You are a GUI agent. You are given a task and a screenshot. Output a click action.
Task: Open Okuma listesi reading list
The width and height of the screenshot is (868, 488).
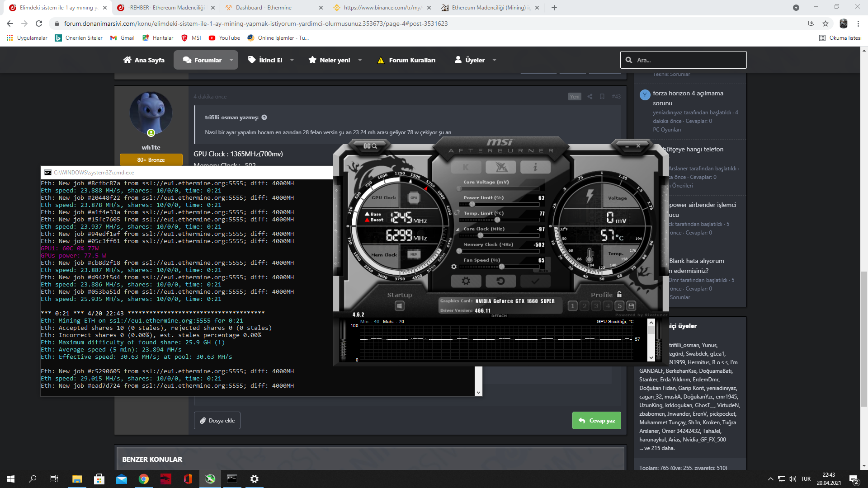coord(840,38)
